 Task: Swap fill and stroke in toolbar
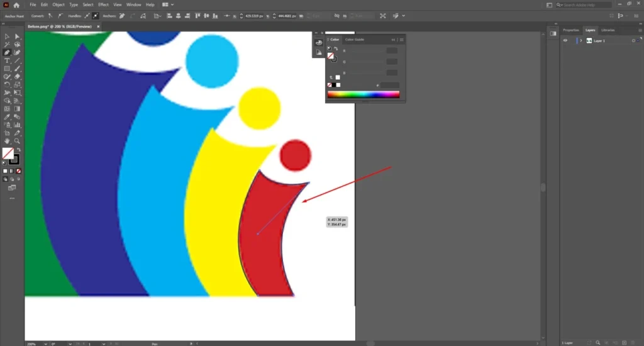[x=18, y=150]
